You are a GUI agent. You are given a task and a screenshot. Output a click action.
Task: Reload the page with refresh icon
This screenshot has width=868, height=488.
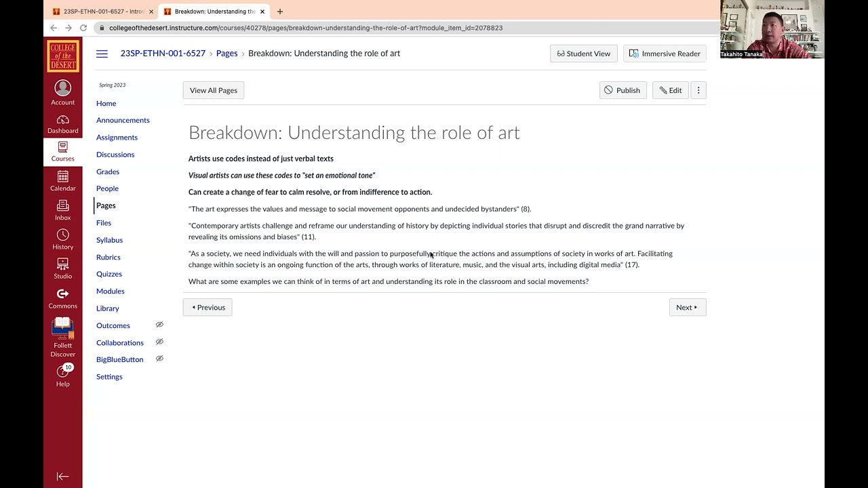(83, 28)
